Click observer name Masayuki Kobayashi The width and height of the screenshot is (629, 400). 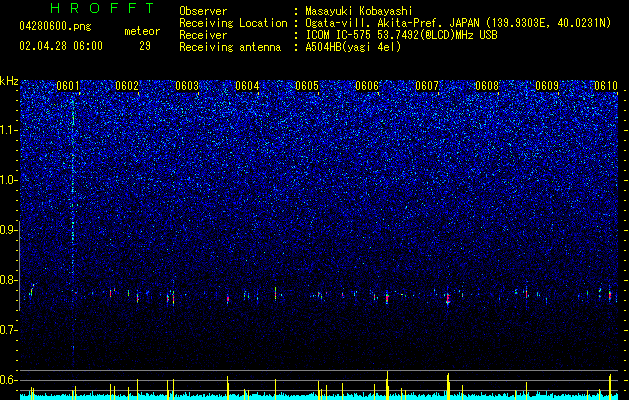(x=359, y=11)
